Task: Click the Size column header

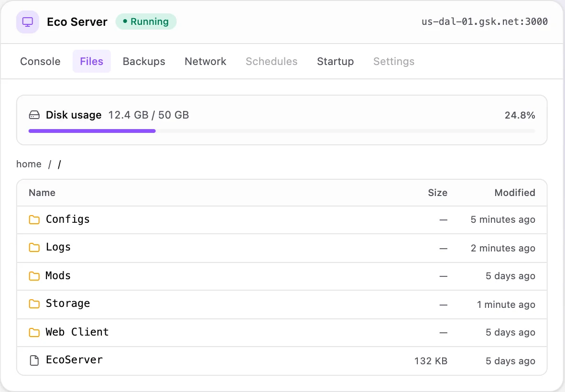Action: pos(437,193)
